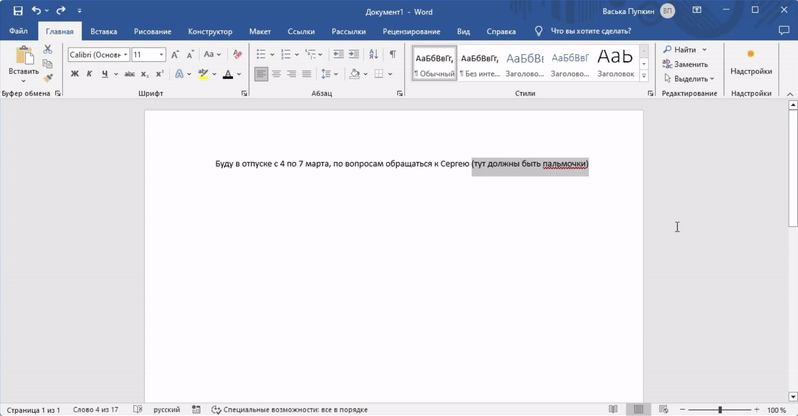
Task: Toggle bold formatting (Ж)
Action: point(75,74)
